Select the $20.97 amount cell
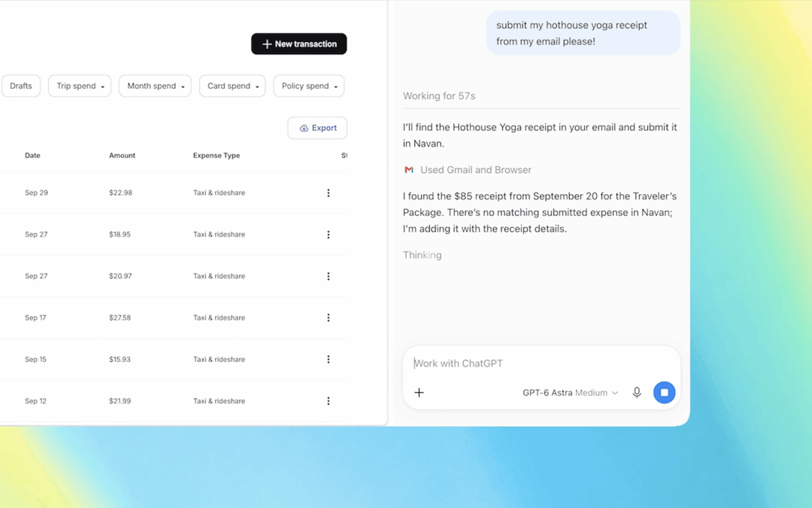Viewport: 812px width, 508px height. 120,276
